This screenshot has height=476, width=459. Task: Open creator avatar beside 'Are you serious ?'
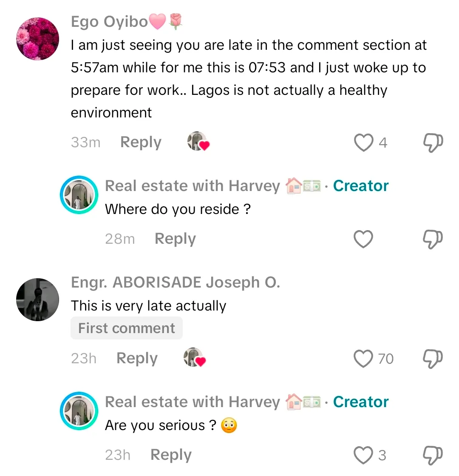click(79, 411)
